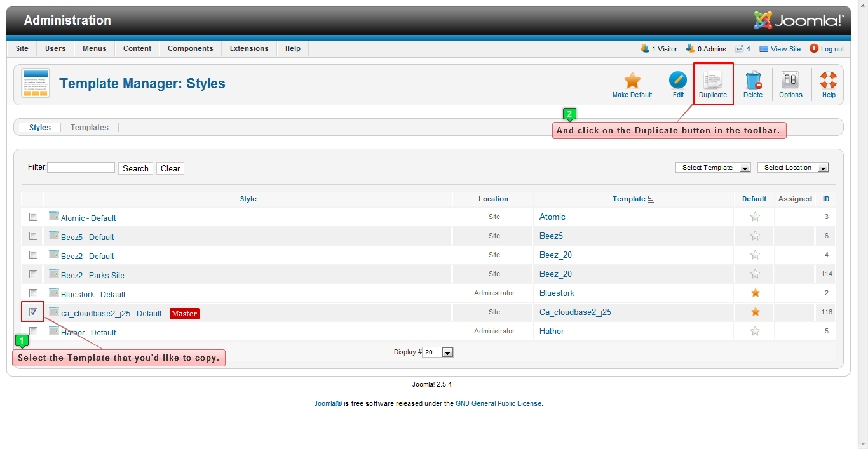868x449 pixels.
Task: Open the ca_cloudbase2_j25 - Default style link
Action: click(111, 314)
